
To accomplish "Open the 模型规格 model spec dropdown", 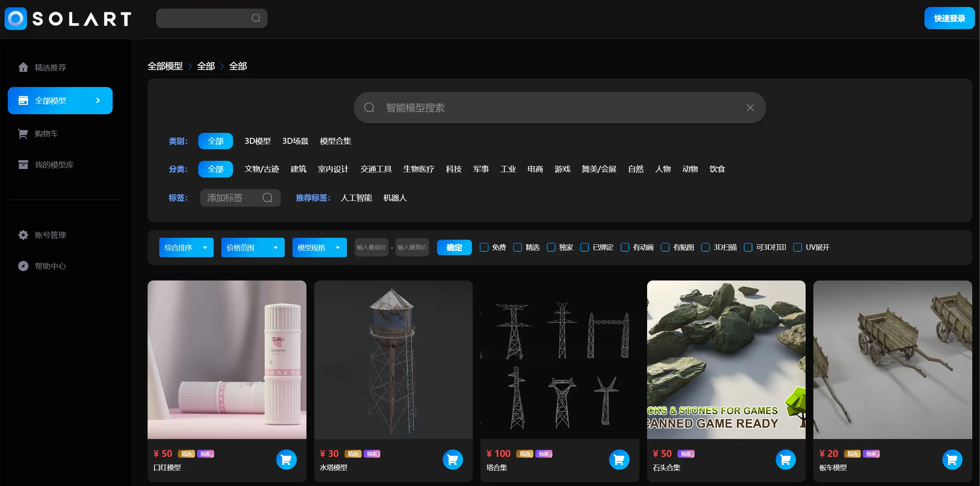I will 319,247.
